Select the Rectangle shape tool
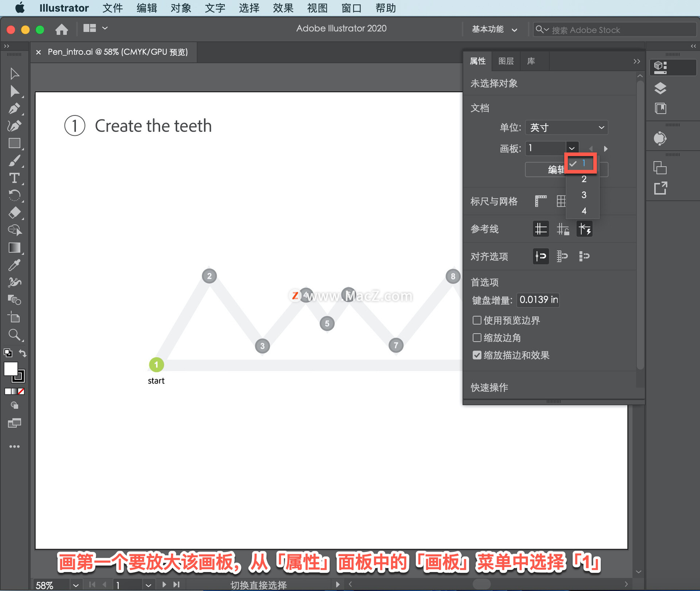The height and width of the screenshot is (591, 700). click(x=14, y=143)
